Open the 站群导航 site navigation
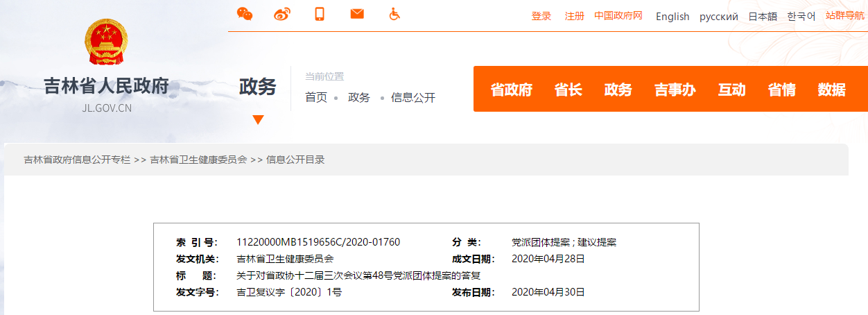The height and width of the screenshot is (315, 868). click(844, 16)
